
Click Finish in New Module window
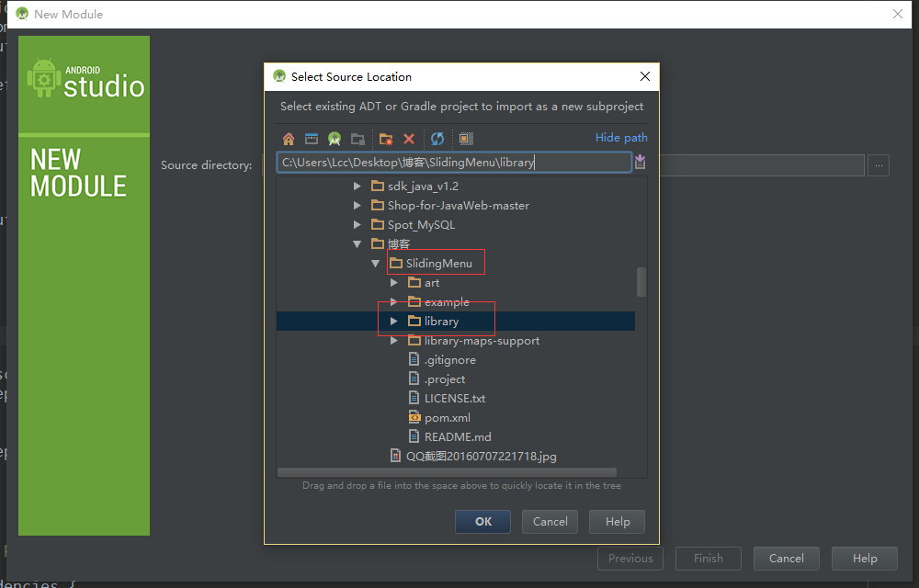[708, 559]
